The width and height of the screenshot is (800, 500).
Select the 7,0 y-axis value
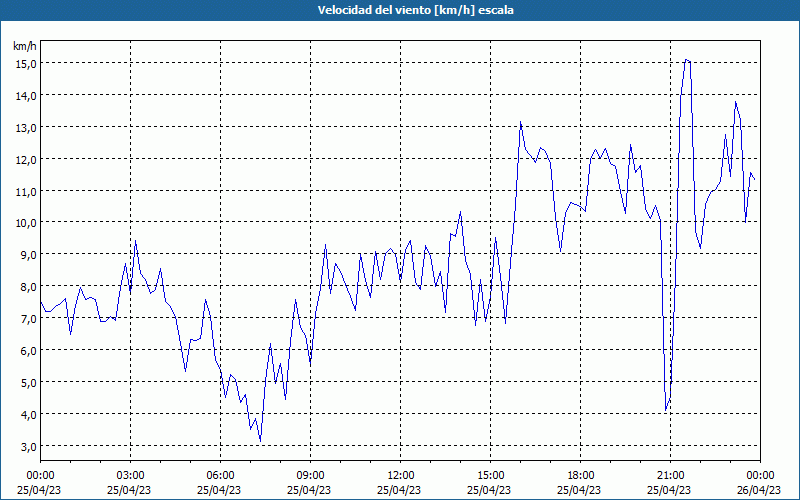pos(28,318)
